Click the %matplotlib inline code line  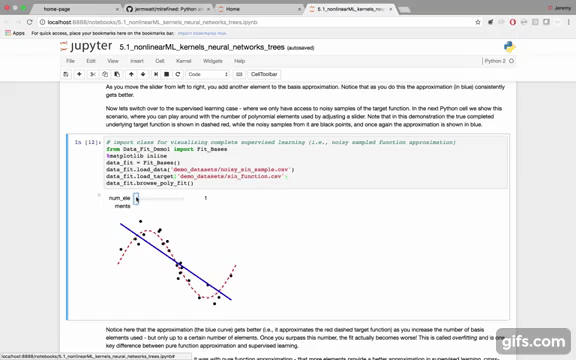tap(136, 156)
